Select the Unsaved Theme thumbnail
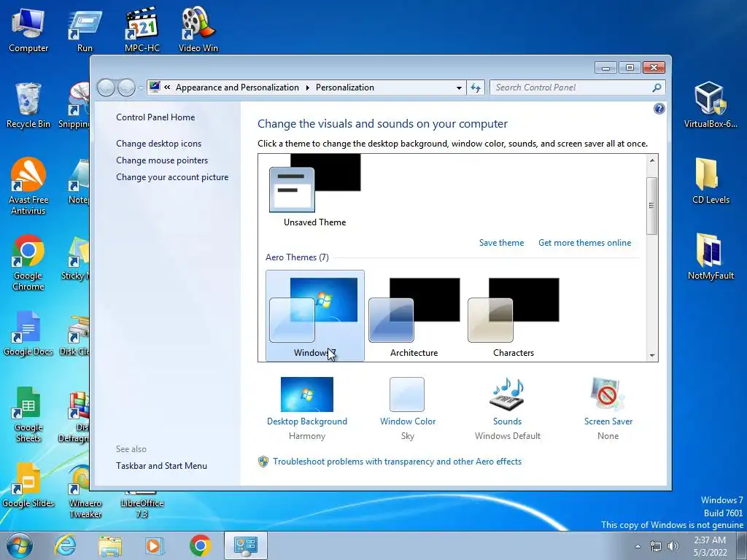The image size is (747, 560). point(314,190)
